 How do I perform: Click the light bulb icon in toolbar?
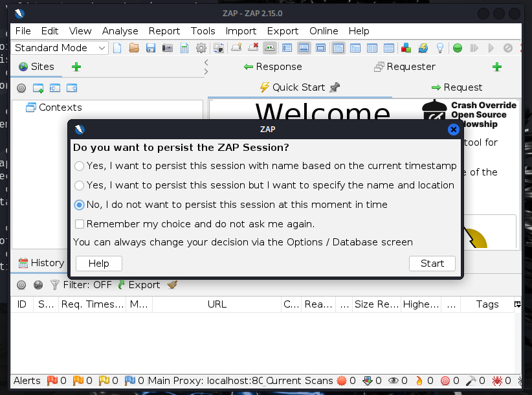click(440, 48)
